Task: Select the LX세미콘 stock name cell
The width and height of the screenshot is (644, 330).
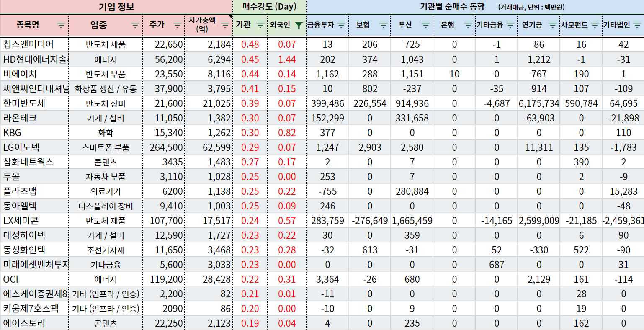Action: (34, 220)
